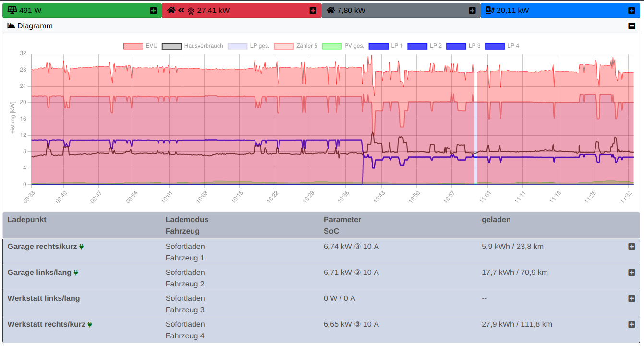Viewport: 644px width, 347px height.
Task: Open the Sofortladen mode for Fahrzeug 1
Action: coord(185,247)
